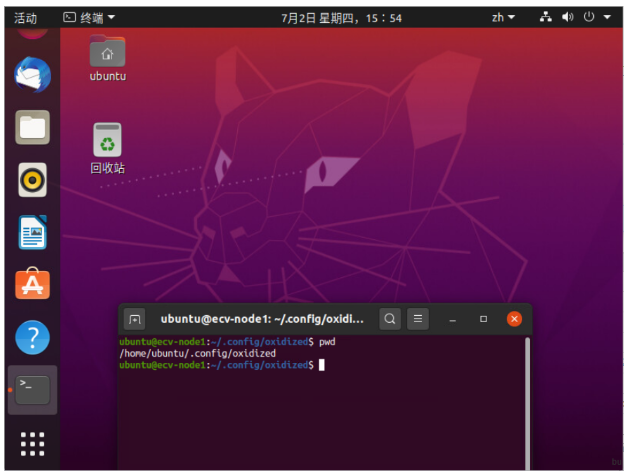
Task: Click the new tab button in terminal
Action: pos(135,319)
